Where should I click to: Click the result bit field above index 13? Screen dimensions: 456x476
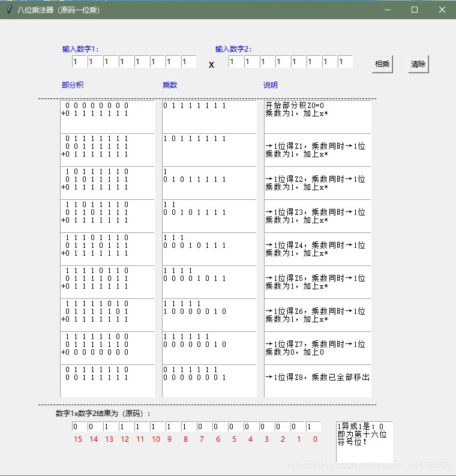coord(110,427)
